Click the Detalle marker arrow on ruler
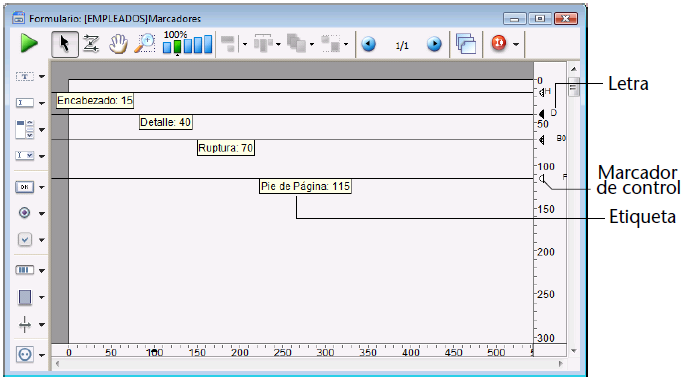 tap(541, 114)
